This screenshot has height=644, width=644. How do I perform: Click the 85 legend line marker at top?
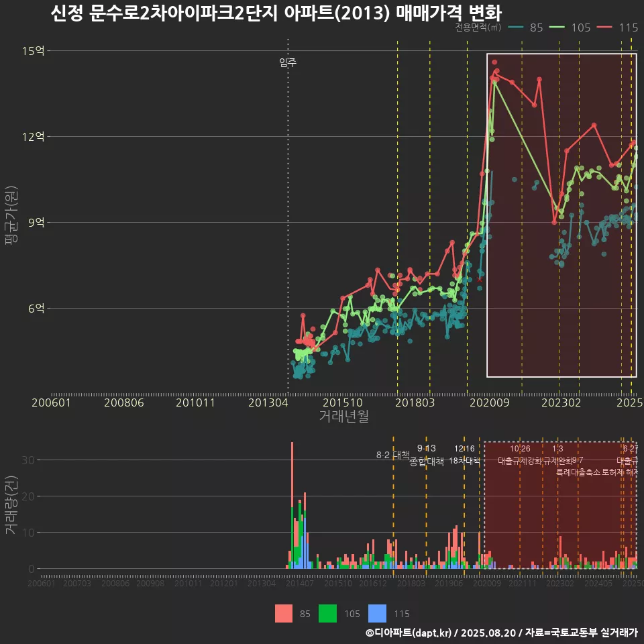pyautogui.click(x=516, y=28)
